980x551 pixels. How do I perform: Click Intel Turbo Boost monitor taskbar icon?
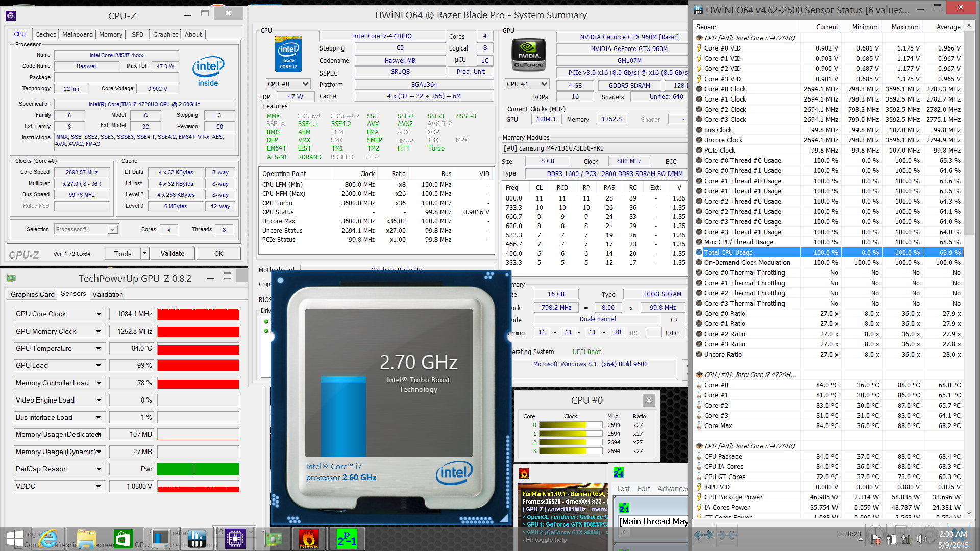click(160, 538)
